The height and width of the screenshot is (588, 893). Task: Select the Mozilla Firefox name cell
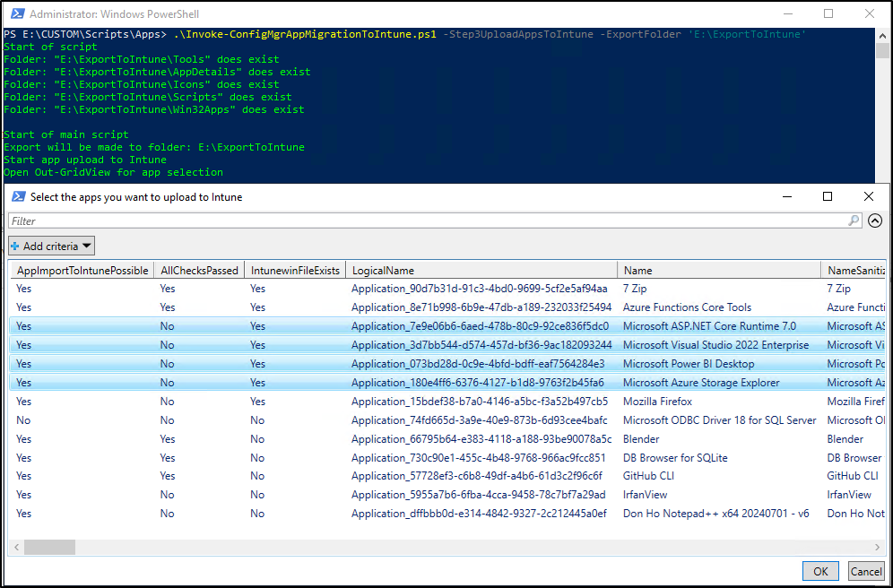click(x=658, y=402)
